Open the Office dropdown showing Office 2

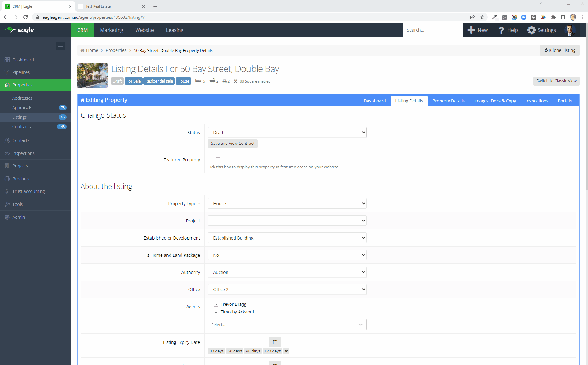tap(287, 290)
